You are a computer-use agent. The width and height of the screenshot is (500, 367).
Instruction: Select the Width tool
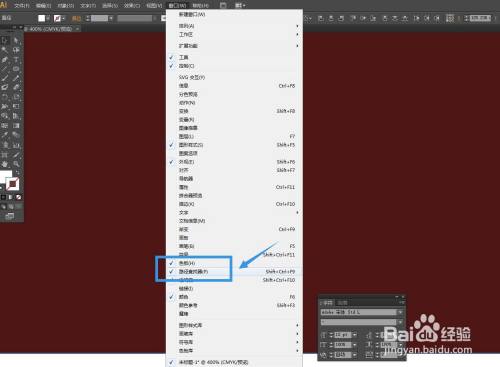click(x=5, y=106)
